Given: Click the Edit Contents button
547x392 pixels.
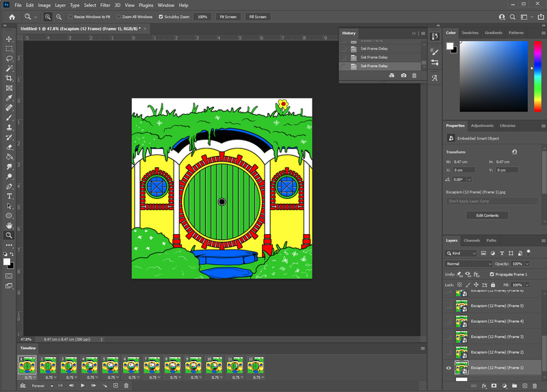Looking at the screenshot, I should coord(488,215).
